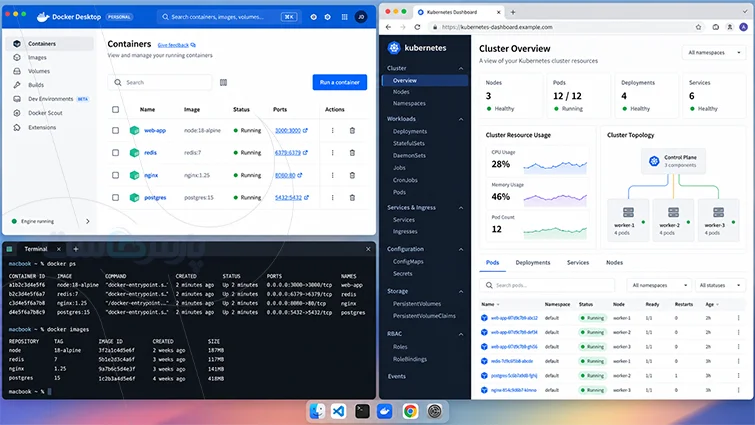Open more actions menu for nginx container

(332, 175)
